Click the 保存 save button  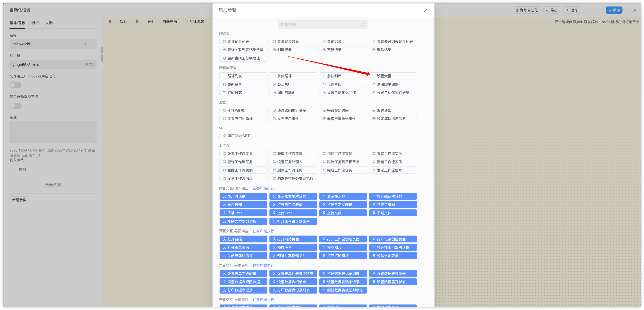pyautogui.click(x=614, y=10)
